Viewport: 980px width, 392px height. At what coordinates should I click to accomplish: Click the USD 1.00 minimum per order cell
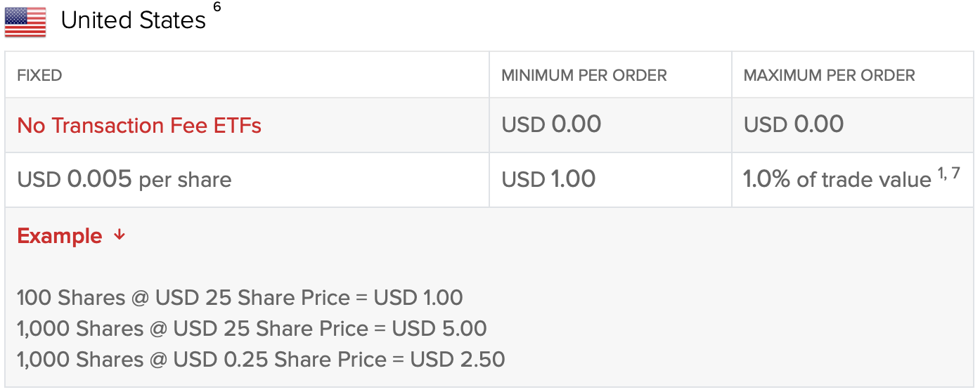coord(548,180)
